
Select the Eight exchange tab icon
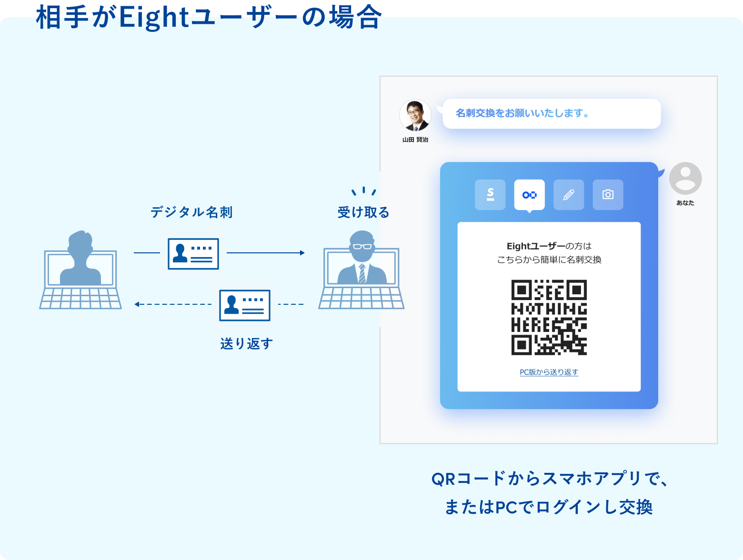click(529, 194)
